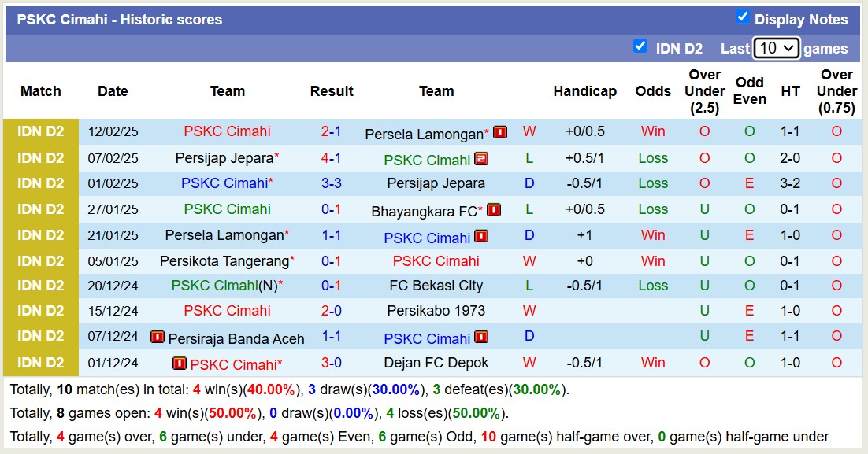This screenshot has width=868, height=454.
Task: Click red card icon next to Bhayangkara FC
Action: point(494,210)
